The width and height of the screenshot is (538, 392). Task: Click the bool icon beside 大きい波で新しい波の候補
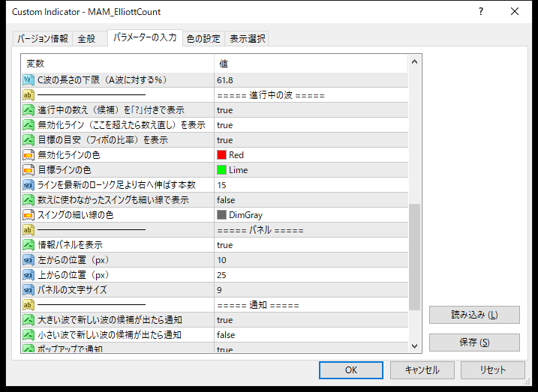point(29,320)
